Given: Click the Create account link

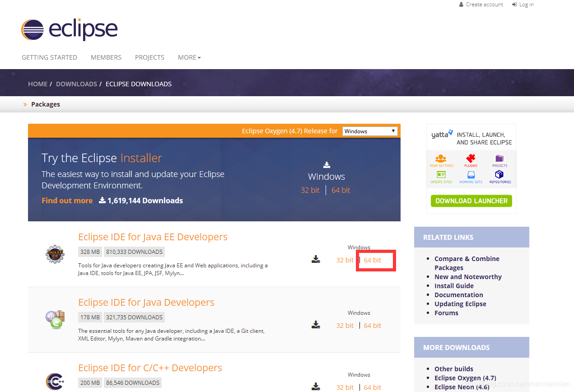Looking at the screenshot, I should coord(484,5).
